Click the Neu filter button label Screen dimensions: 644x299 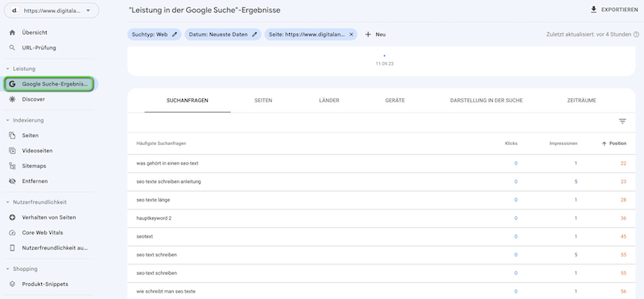tap(380, 35)
